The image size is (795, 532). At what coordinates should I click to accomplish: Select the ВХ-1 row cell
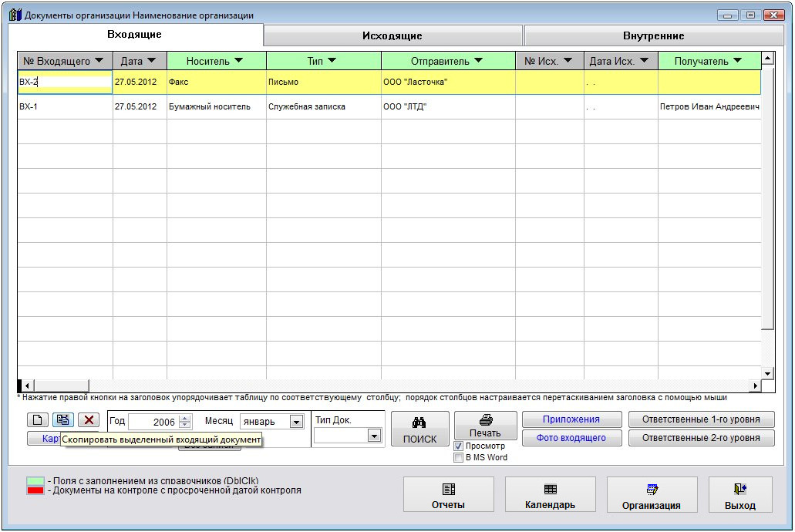[x=65, y=106]
